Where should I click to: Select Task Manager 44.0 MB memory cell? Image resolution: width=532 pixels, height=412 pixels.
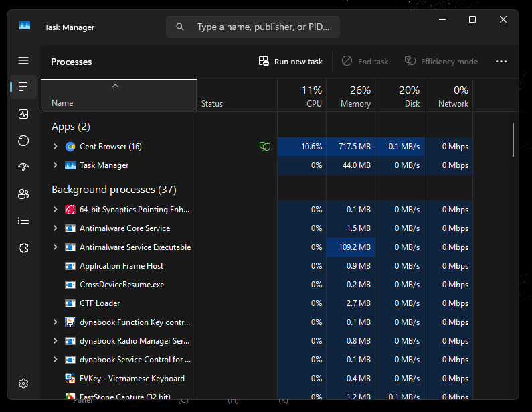(351, 165)
